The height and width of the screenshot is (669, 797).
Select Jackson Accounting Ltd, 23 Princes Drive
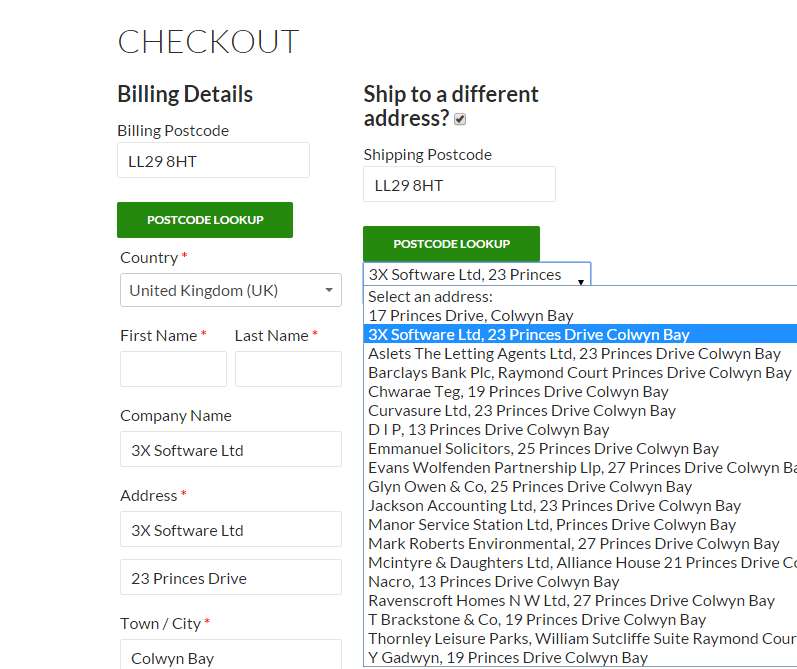tap(580, 505)
